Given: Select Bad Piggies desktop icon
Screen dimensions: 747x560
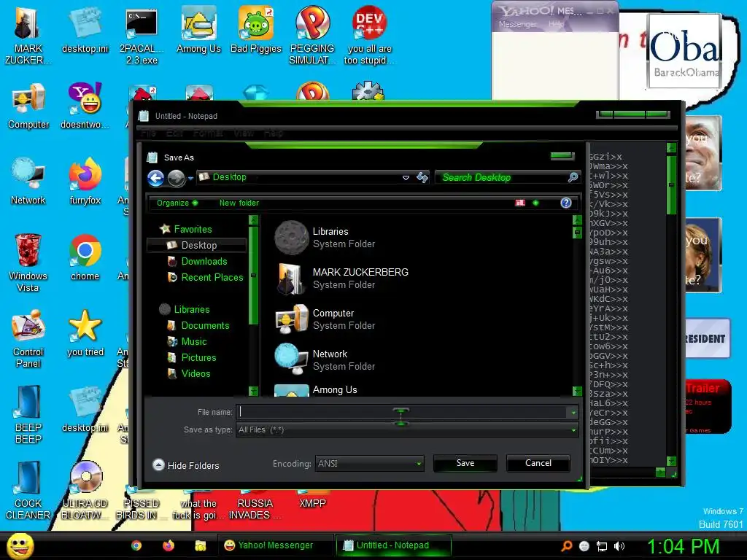Looking at the screenshot, I should click(256, 31).
